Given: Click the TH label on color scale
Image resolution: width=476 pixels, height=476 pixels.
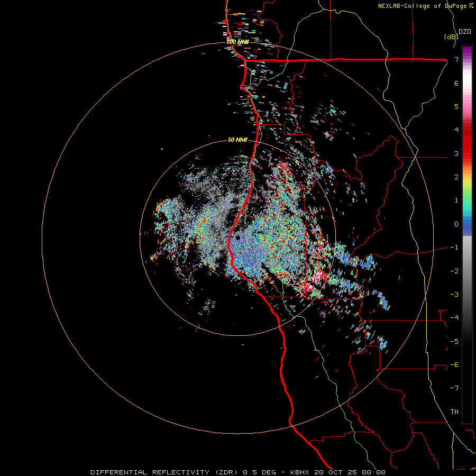Looking at the screenshot, I should point(454,411).
